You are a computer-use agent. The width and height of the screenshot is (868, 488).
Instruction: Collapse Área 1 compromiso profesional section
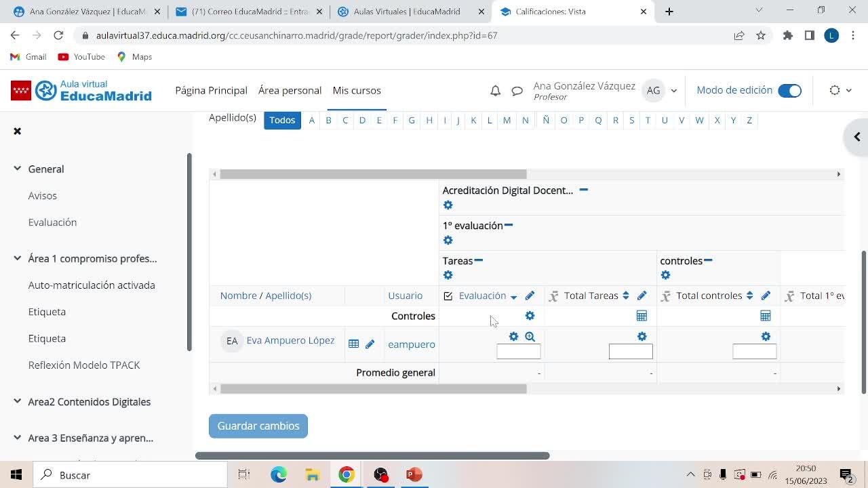[18, 258]
